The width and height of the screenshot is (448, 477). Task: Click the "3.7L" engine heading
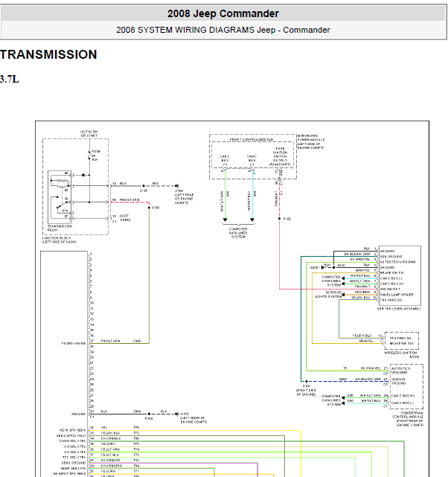(x=10, y=79)
